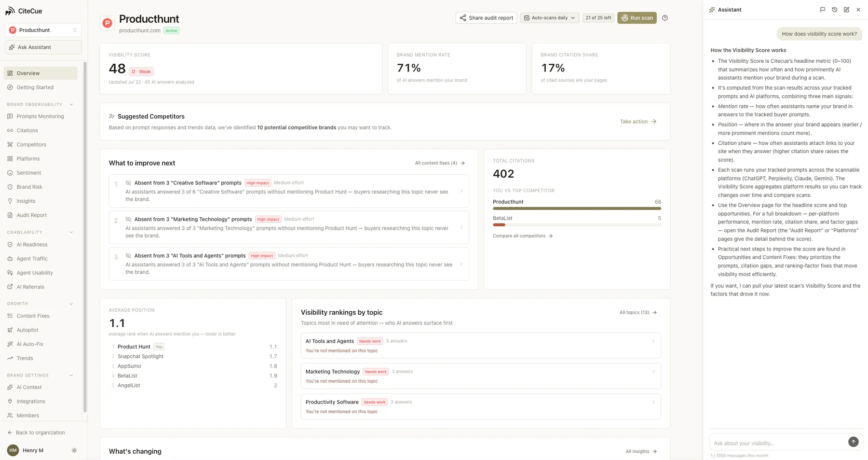Run a new scan
The image size is (868, 460).
tap(637, 18)
